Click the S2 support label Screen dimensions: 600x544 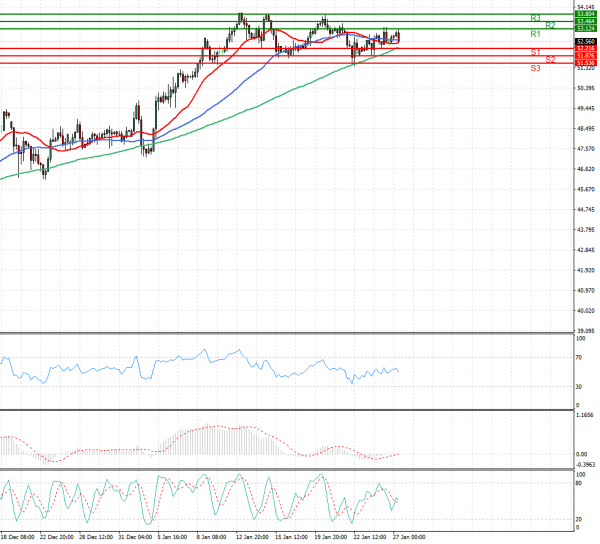click(550, 59)
